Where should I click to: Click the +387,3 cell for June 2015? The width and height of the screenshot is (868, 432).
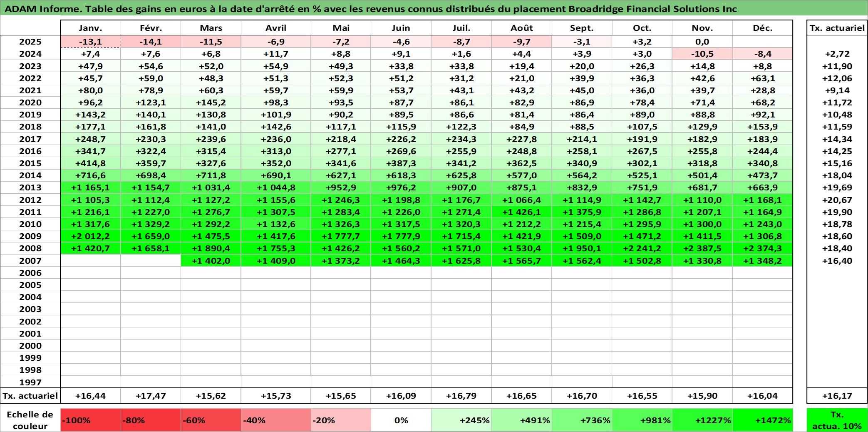401,163
